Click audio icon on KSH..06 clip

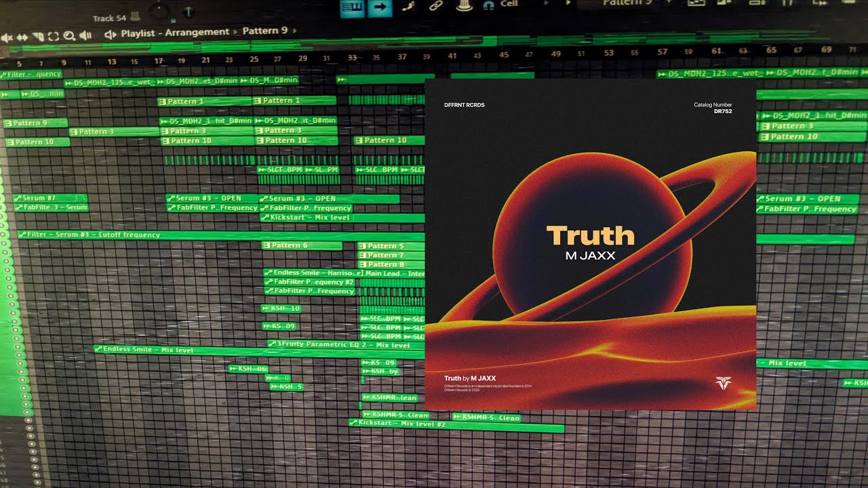(x=233, y=369)
